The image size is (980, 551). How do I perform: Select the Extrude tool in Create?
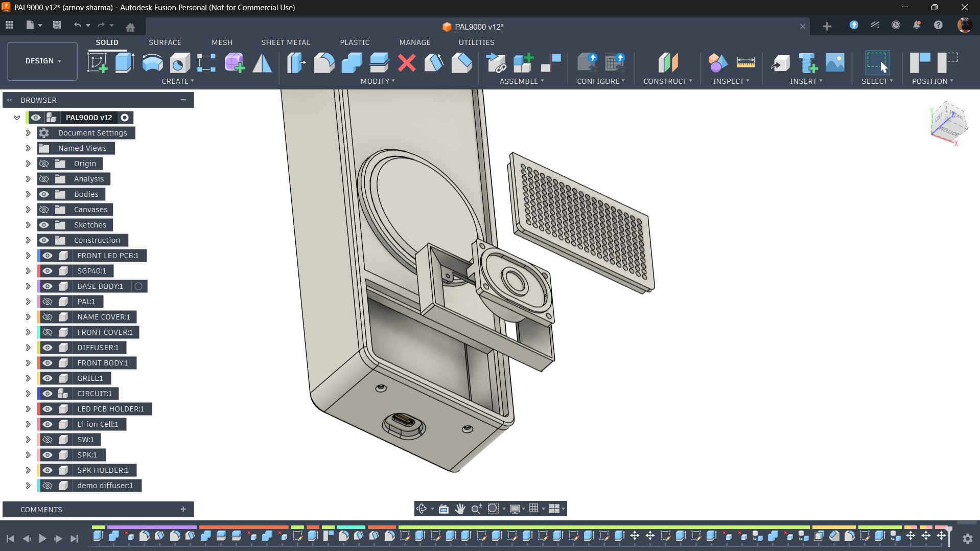pyautogui.click(x=125, y=63)
